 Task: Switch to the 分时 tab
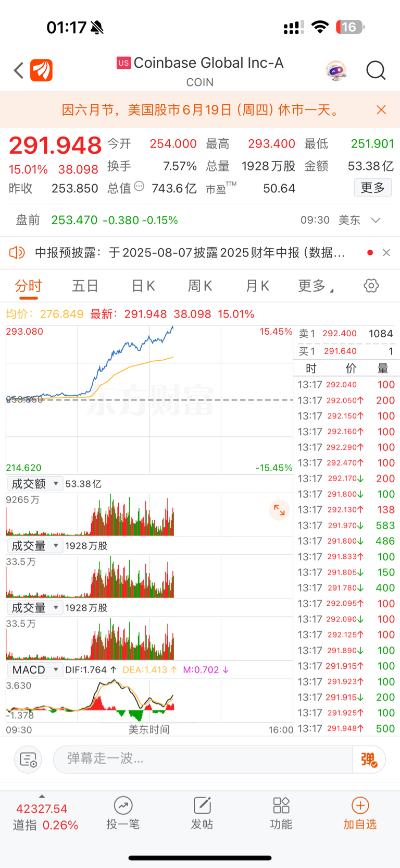click(x=28, y=286)
